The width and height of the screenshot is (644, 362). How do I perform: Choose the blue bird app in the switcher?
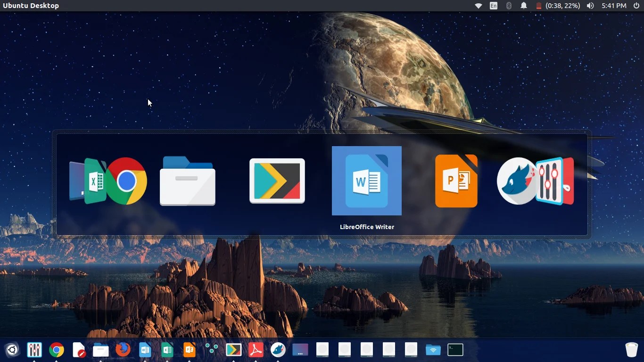click(516, 181)
